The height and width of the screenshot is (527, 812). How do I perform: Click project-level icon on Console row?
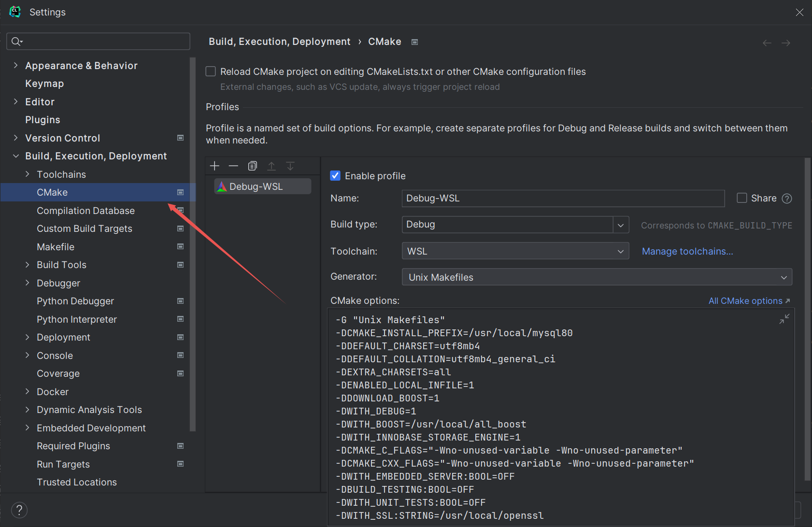[x=181, y=356]
